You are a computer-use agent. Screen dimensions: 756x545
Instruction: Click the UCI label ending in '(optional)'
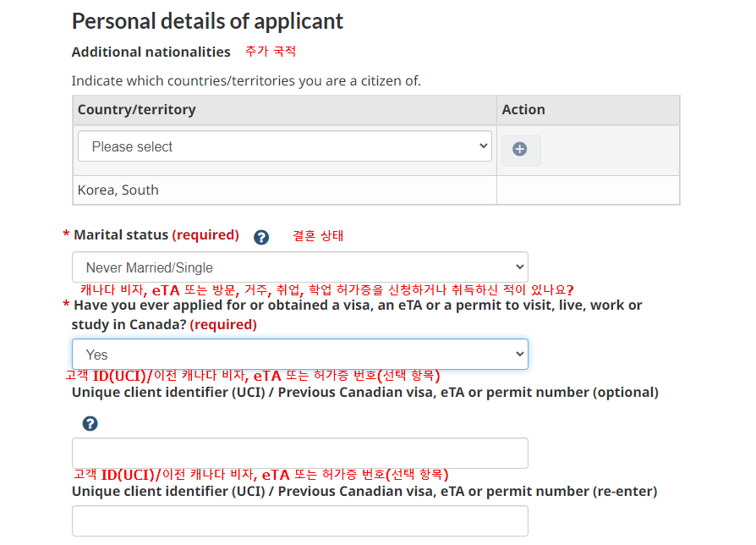(364, 393)
